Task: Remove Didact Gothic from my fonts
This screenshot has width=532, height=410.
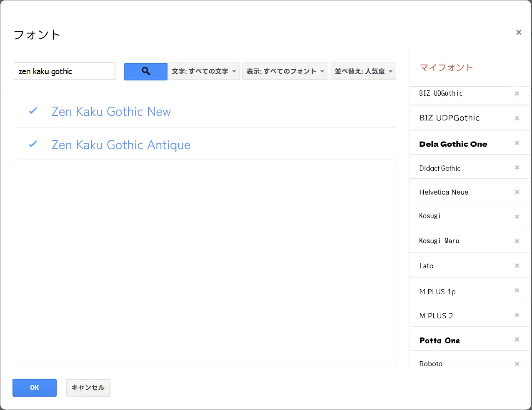Action: point(517,167)
